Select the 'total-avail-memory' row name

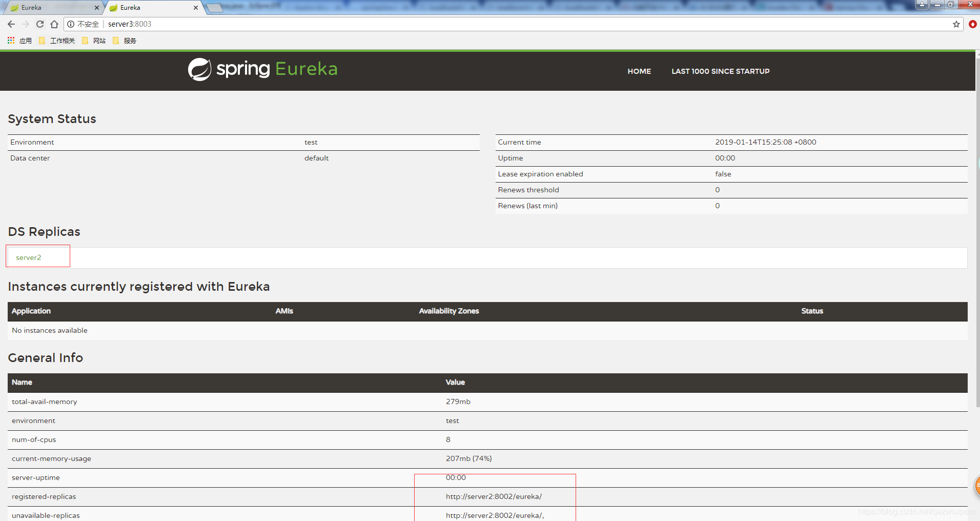(45, 402)
